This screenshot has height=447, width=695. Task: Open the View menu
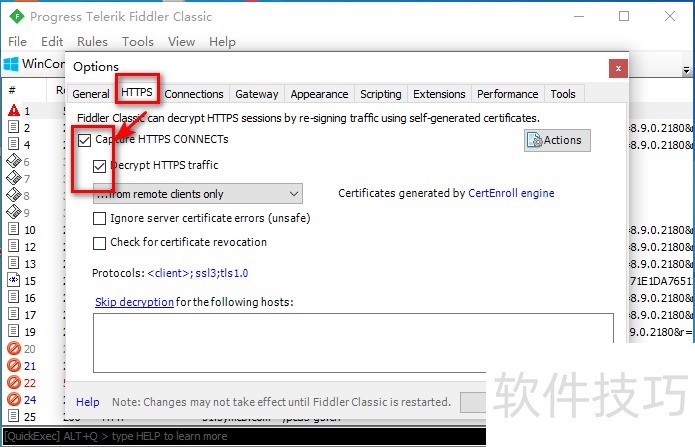pos(181,42)
